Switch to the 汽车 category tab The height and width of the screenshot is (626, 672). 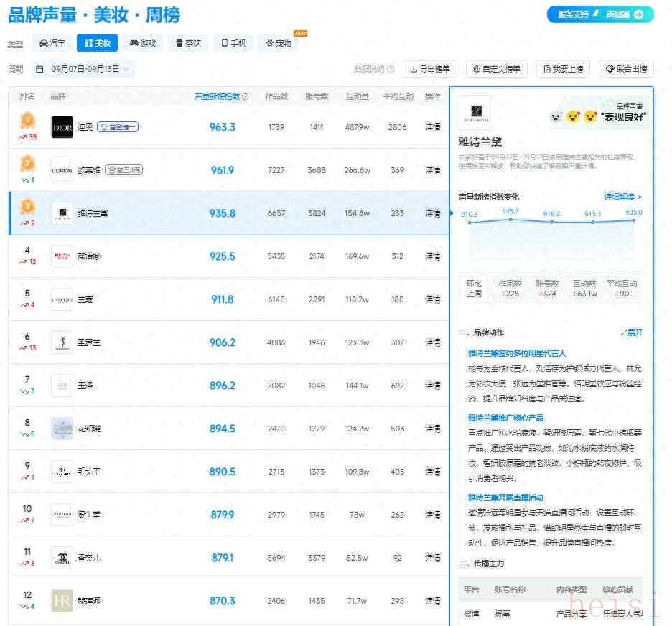pos(52,43)
